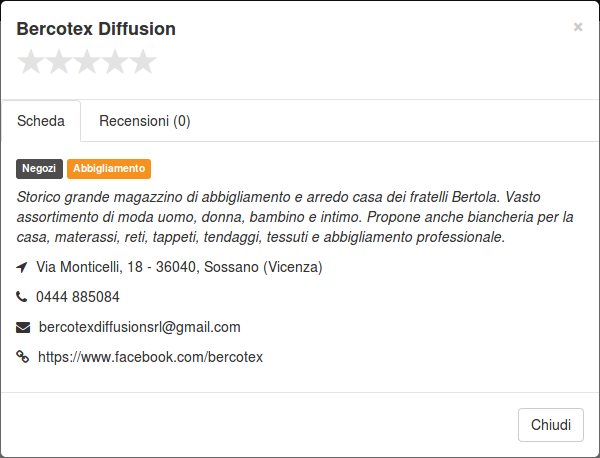Viewport: 600px width, 458px height.
Task: Click the Bercotex Diffusion title
Action: pyautogui.click(x=96, y=29)
